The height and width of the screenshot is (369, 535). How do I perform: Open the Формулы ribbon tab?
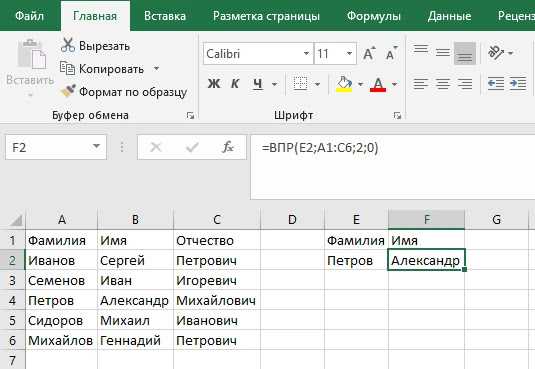coord(374,16)
